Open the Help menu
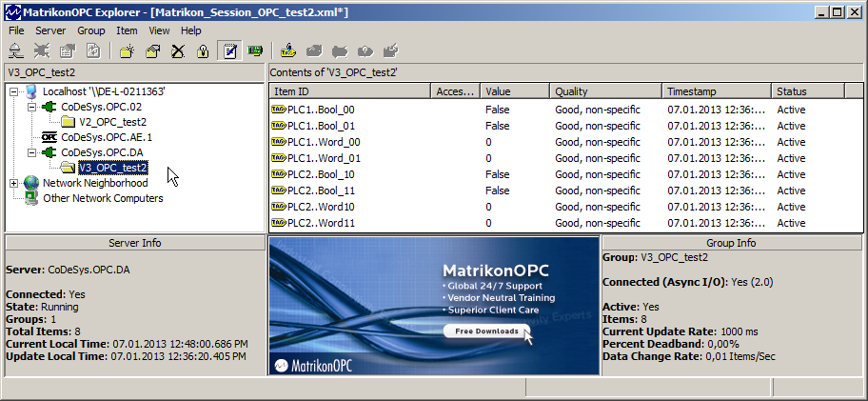Viewport: 868px width, 401px height. pyautogui.click(x=191, y=30)
